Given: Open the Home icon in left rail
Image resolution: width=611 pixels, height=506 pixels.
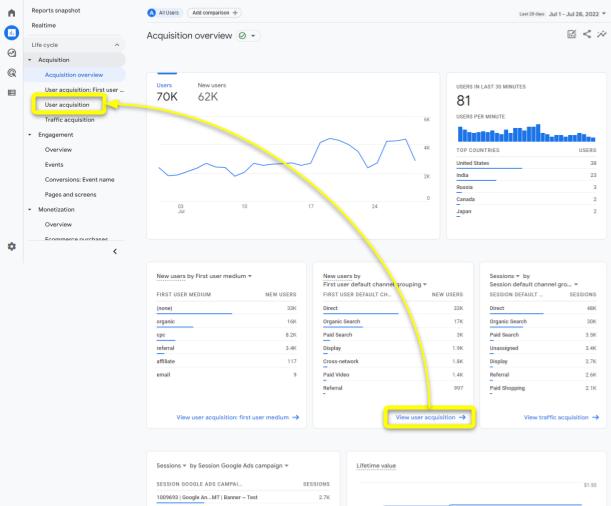Looking at the screenshot, I should point(12,12).
